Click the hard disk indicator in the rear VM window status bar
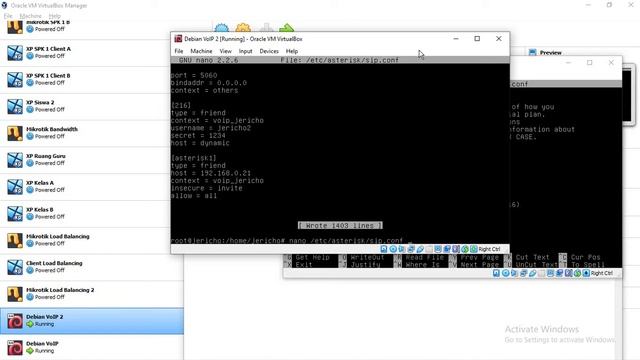Image resolution: width=640 pixels, height=360 pixels. [496, 273]
